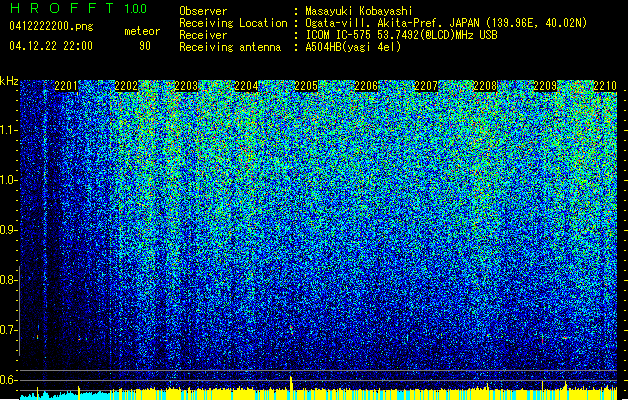Image resolution: width=629 pixels, height=400 pixels.
Task: Select the A504HB(yagi 4el) antenna text
Action: [x=353, y=47]
